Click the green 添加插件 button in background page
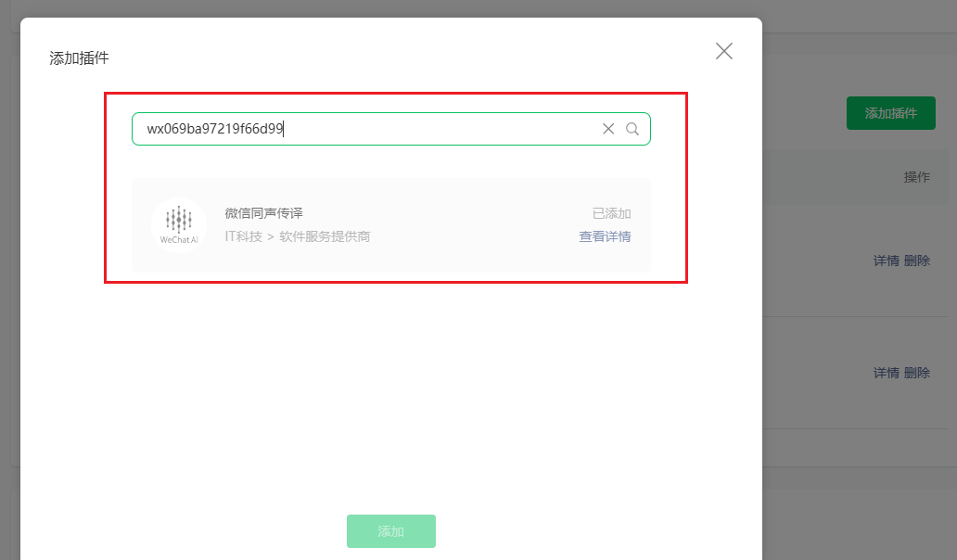This screenshot has height=560, width=957. (890, 113)
